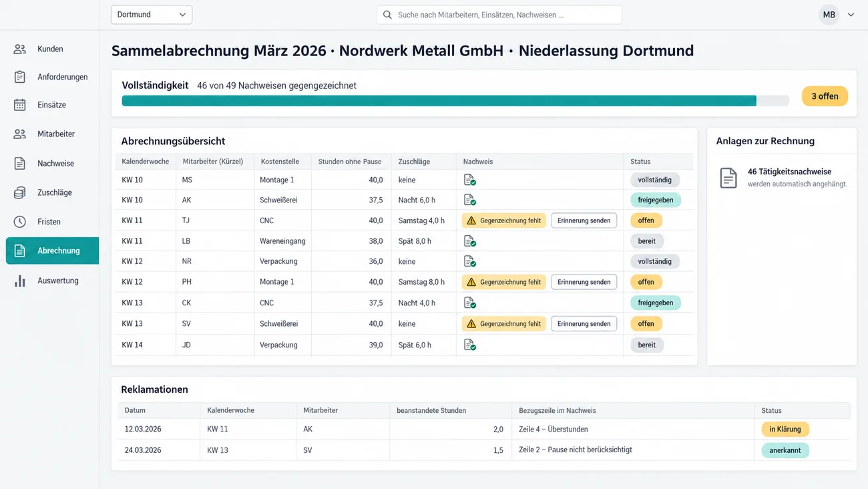868x489 pixels.
Task: Expand the user menu chevron next to MB
Action: 851,15
